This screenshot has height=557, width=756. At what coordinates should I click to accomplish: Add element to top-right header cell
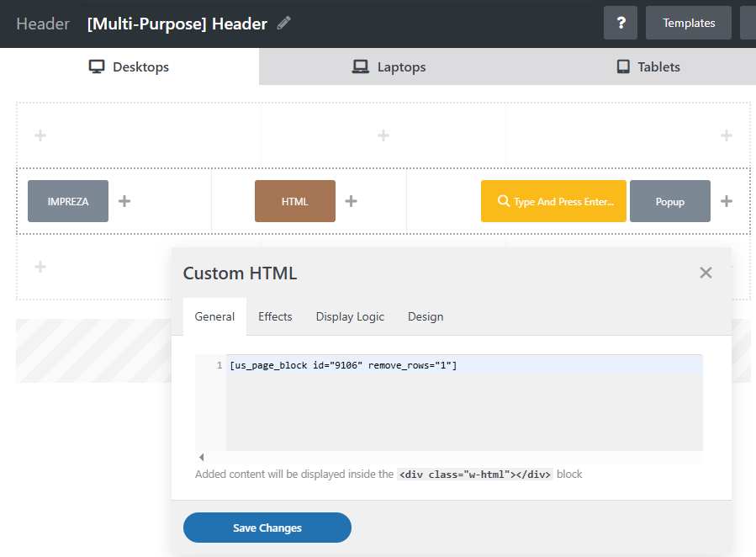pos(726,135)
